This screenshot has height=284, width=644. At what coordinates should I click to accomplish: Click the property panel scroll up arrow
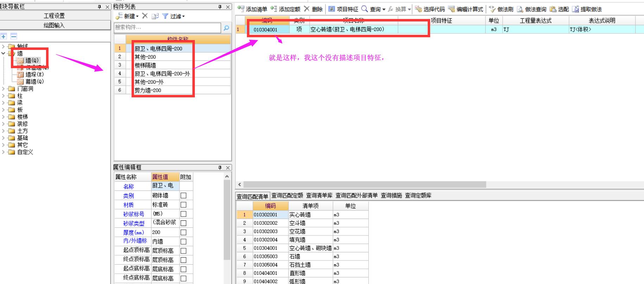coord(227,176)
